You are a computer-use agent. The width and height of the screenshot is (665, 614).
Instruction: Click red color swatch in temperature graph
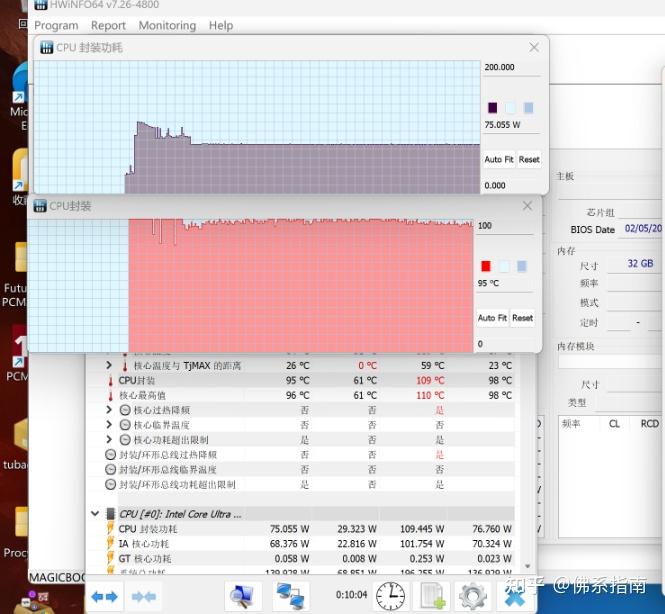tap(486, 266)
